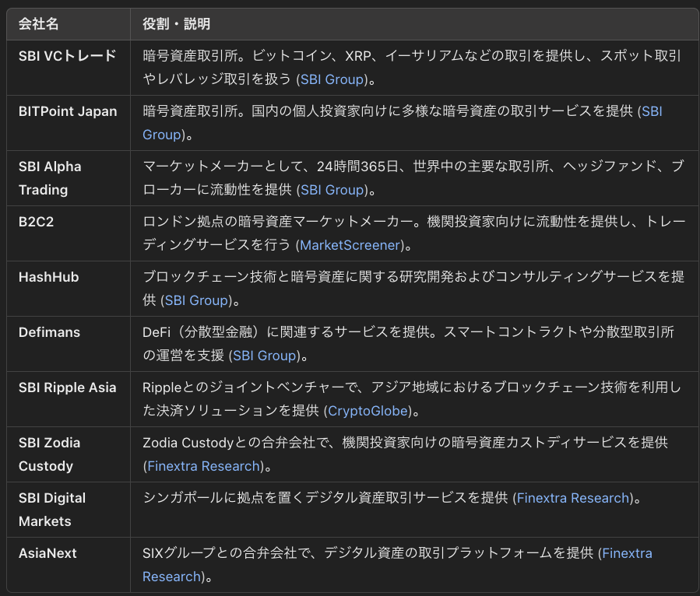Select the BITPoint Japan company name cell
The height and width of the screenshot is (596, 700).
pos(69,123)
